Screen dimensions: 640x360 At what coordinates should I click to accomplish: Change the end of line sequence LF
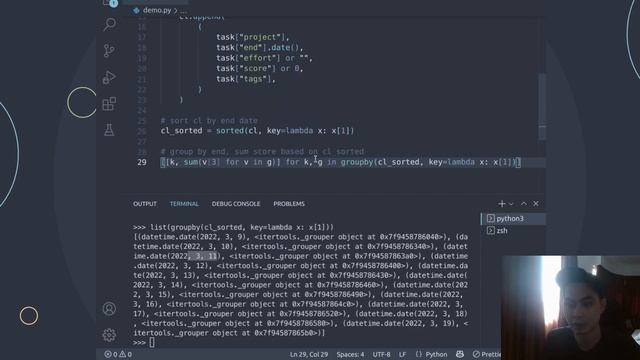pyautogui.click(x=402, y=354)
